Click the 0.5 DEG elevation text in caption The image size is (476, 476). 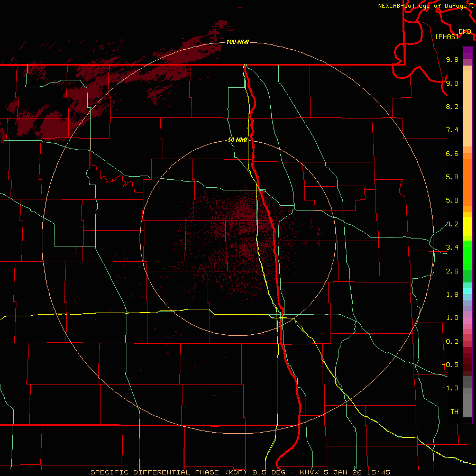click(x=269, y=472)
